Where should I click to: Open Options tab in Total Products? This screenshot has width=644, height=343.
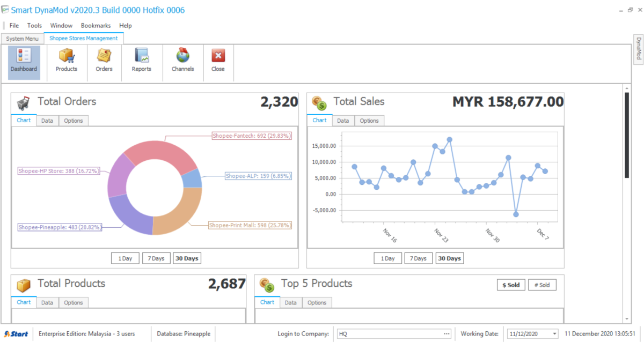point(74,302)
